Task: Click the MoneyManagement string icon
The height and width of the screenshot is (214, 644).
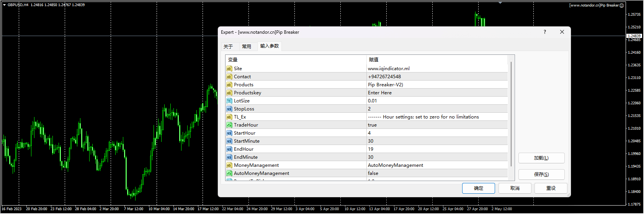Action: 229,165
